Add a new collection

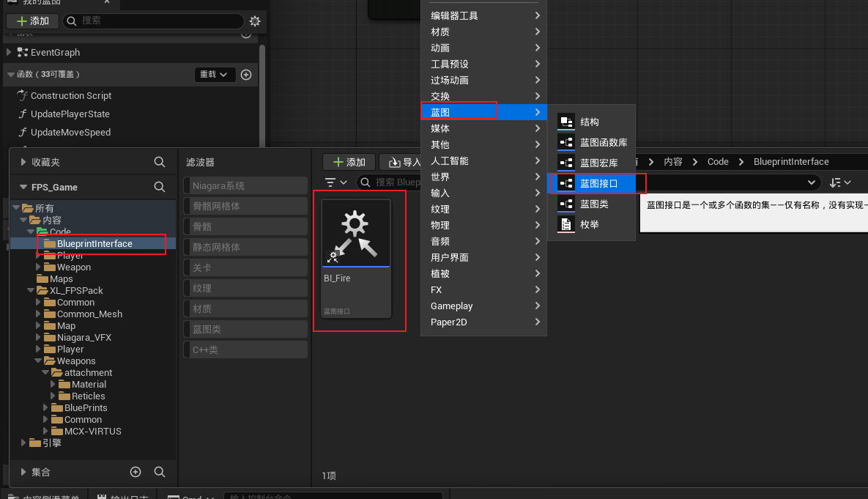pos(136,472)
